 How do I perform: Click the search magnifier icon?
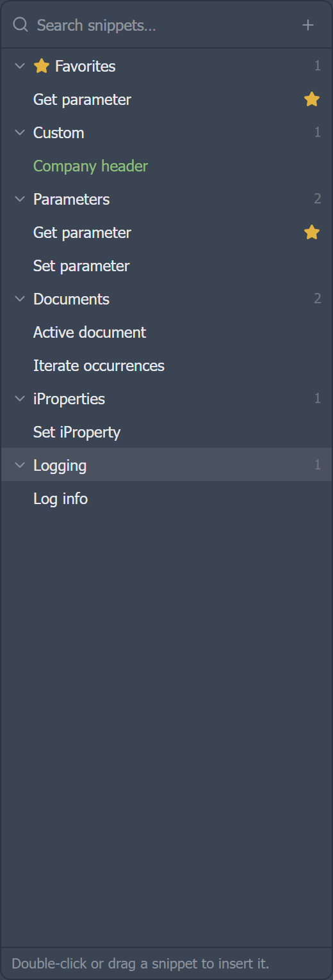click(x=20, y=25)
